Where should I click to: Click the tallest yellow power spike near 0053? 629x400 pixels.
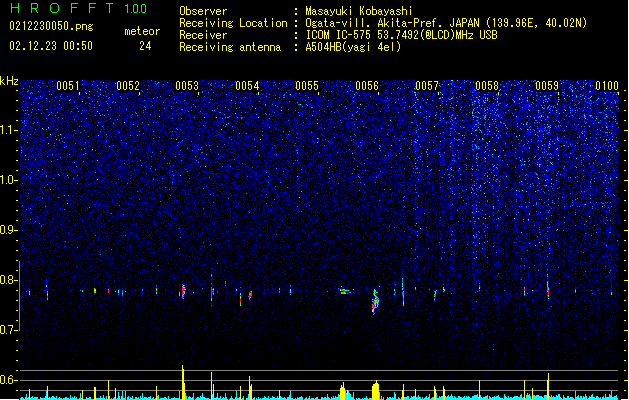(183, 382)
